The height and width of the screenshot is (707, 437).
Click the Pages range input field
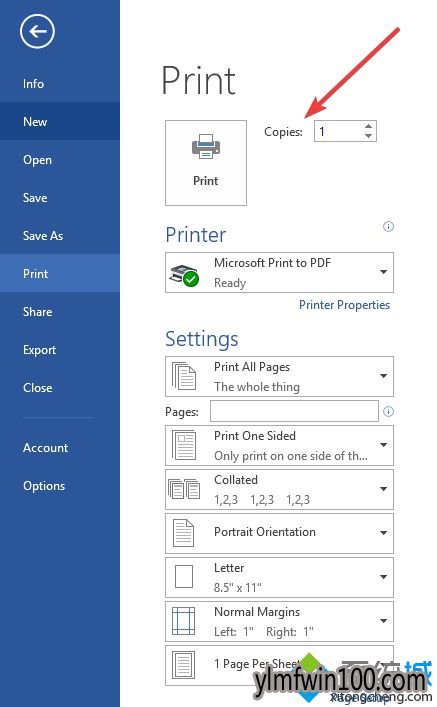coord(294,411)
